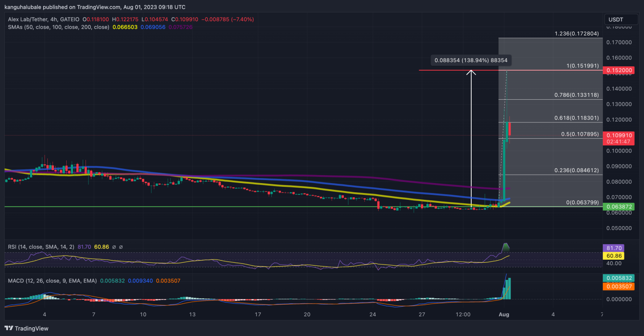
Task: Click the red 0.152000 price level label
Action: pyautogui.click(x=620, y=70)
